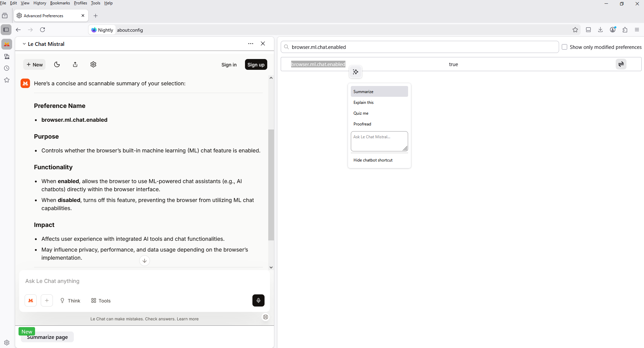Open synced tabs in the sidebar

tap(7, 56)
